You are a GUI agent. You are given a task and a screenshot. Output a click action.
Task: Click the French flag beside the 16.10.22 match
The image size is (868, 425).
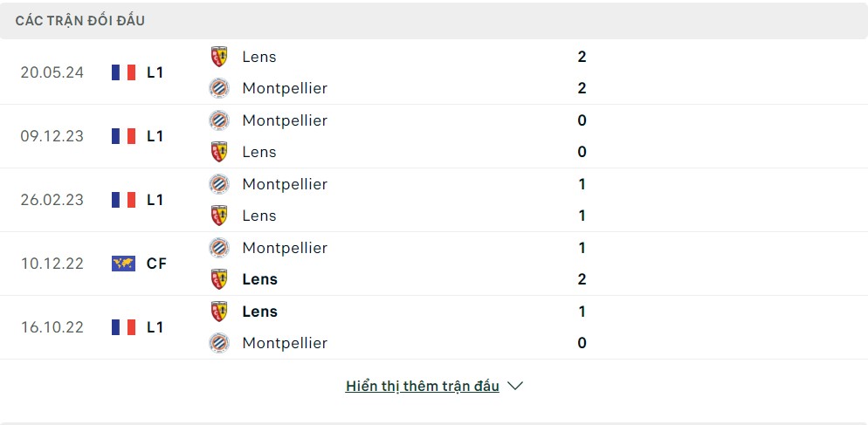pos(124,327)
